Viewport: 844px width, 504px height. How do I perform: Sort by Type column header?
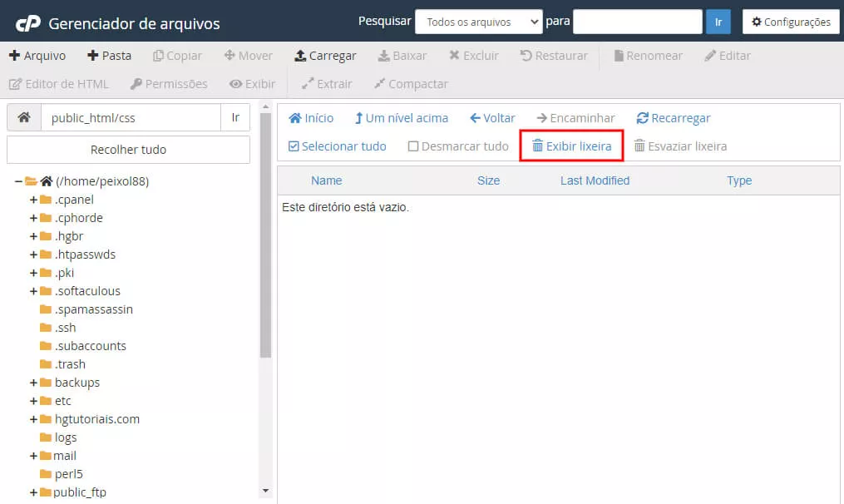[x=739, y=181]
